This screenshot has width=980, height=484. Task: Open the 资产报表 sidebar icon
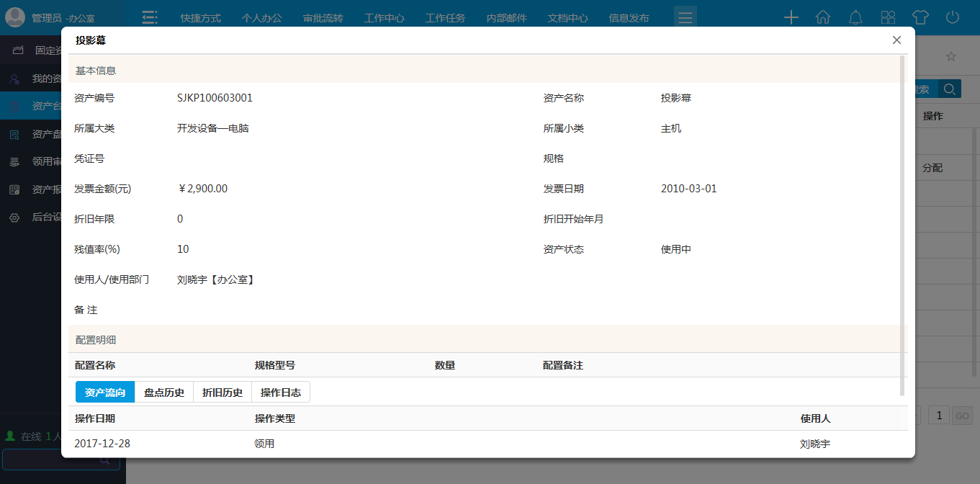16,189
